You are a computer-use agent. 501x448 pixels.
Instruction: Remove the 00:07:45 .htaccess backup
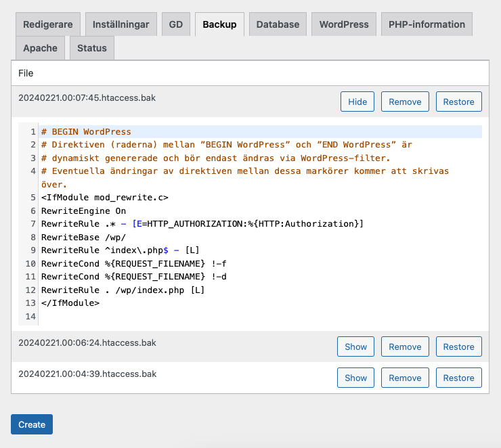[x=406, y=102]
